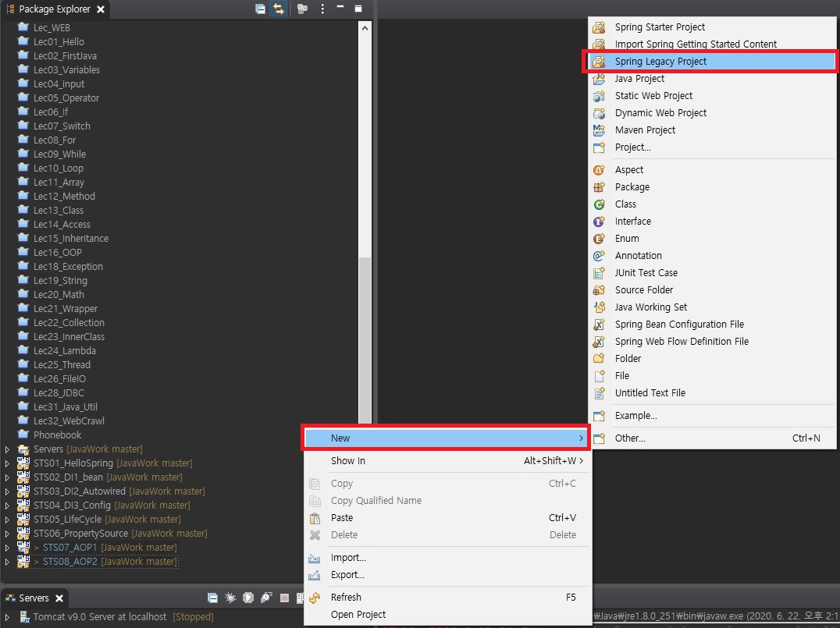Click the Aspect icon

[599, 170]
